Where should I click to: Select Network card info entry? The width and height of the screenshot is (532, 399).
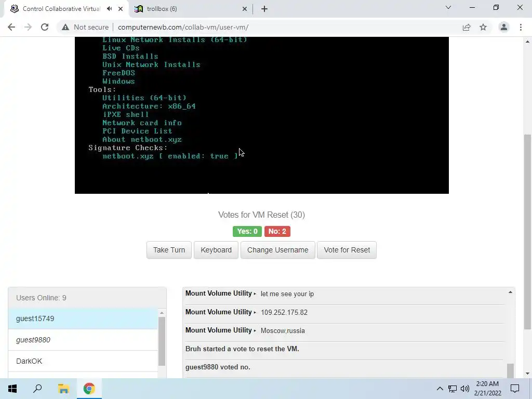pyautogui.click(x=142, y=123)
